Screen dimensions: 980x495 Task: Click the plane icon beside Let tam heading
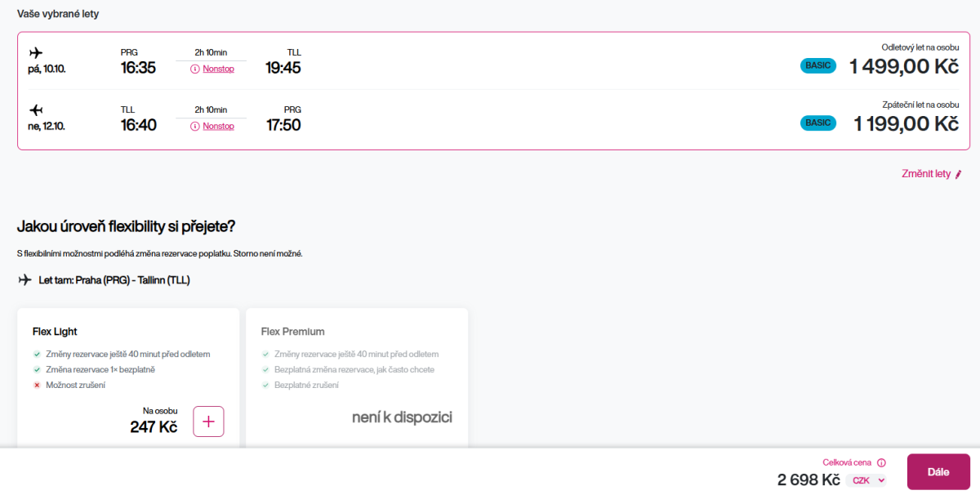(25, 280)
